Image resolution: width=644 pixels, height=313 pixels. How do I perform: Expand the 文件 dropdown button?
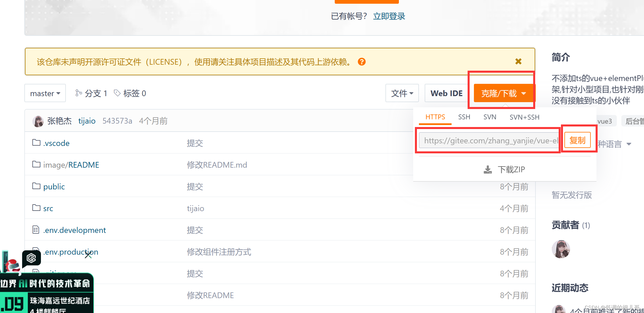tap(402, 93)
